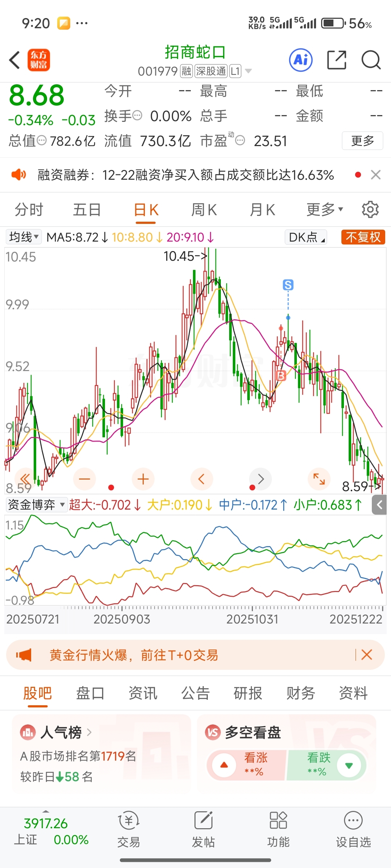Tap the 融 margin tag
The width and height of the screenshot is (391, 868).
186,71
